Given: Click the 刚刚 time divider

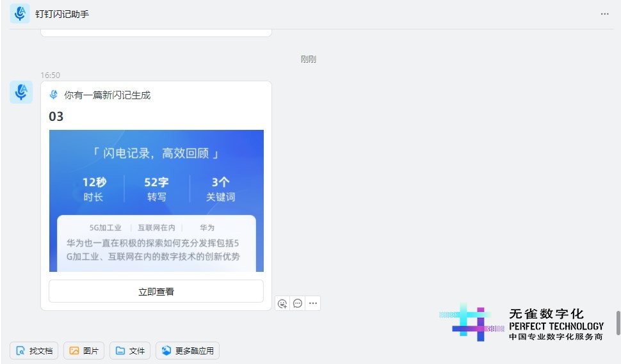Looking at the screenshot, I should coord(308,59).
